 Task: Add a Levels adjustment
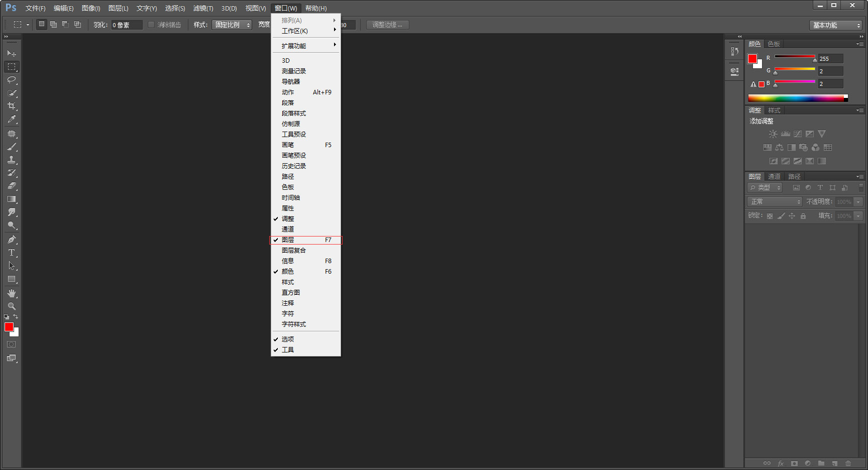[786, 134]
